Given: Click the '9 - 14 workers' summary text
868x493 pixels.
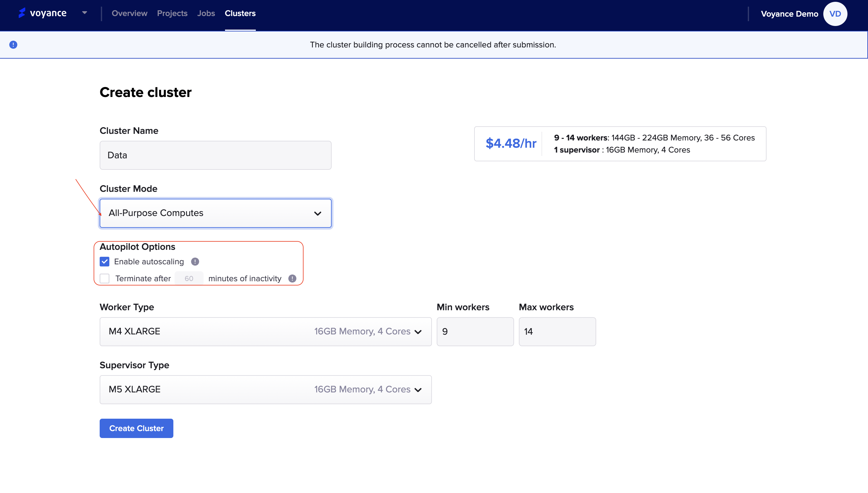Looking at the screenshot, I should [580, 138].
